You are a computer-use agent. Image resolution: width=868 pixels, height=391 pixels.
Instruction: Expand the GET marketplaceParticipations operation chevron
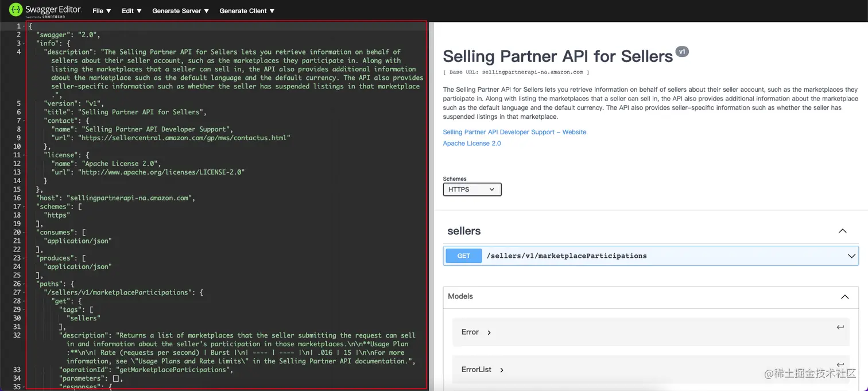pos(851,256)
